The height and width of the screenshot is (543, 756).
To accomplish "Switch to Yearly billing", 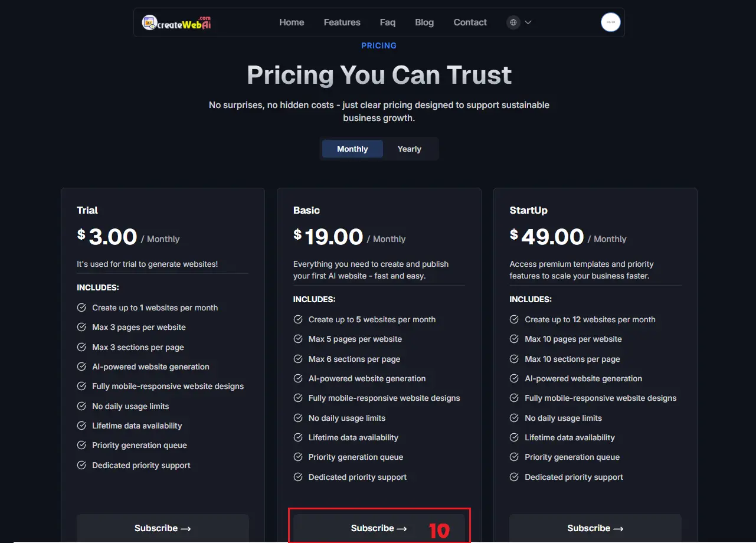I will (409, 149).
